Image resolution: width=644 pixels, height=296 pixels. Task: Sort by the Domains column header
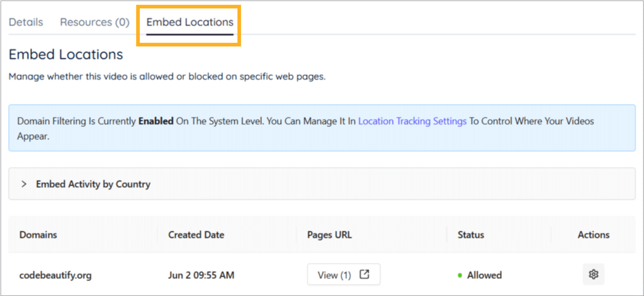tap(38, 235)
